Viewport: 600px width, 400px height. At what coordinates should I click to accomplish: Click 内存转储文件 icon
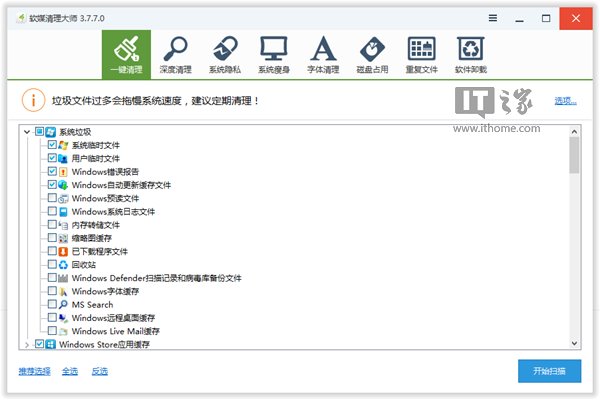[x=63, y=225]
